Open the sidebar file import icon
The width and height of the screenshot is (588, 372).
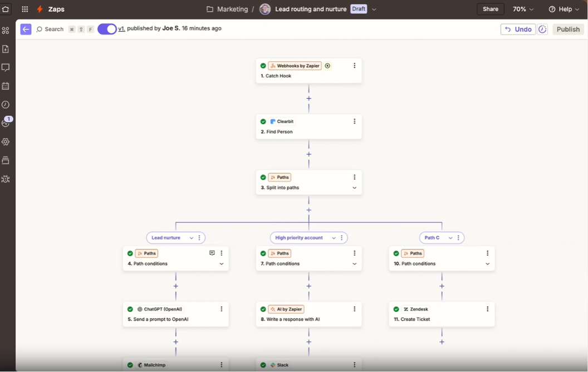tap(6, 49)
